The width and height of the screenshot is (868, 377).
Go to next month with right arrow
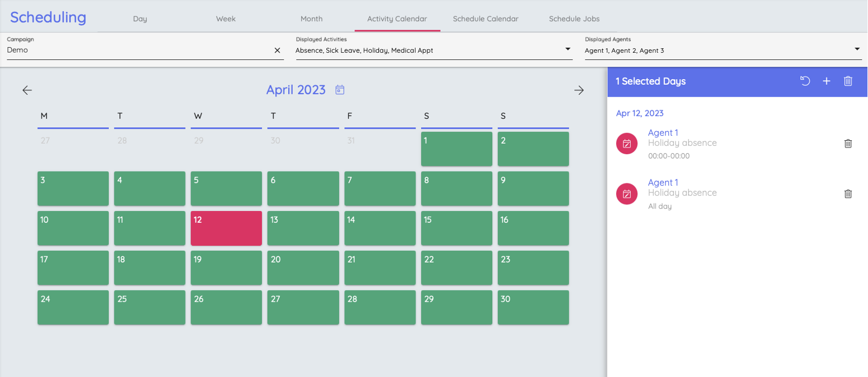point(579,90)
